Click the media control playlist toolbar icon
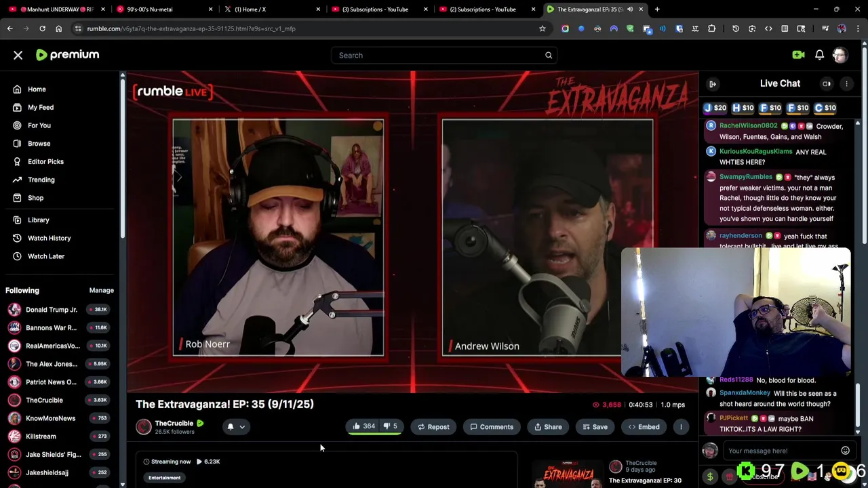 coord(825,28)
